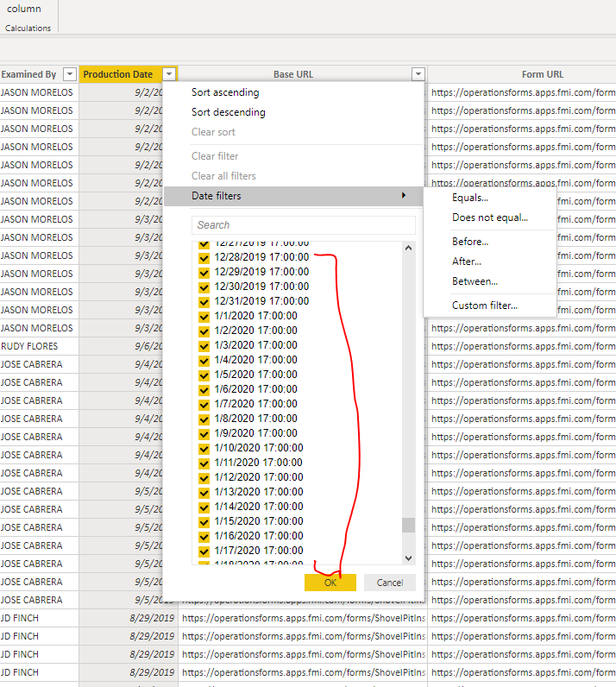The image size is (616, 687).
Task: Click the filter Search box
Action: point(303,225)
